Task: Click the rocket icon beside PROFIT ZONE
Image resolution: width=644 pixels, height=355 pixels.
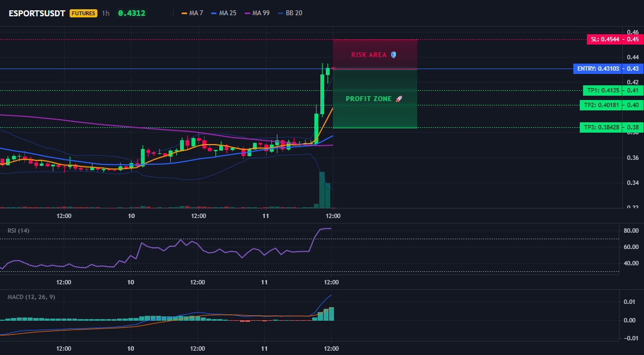Action: click(399, 99)
